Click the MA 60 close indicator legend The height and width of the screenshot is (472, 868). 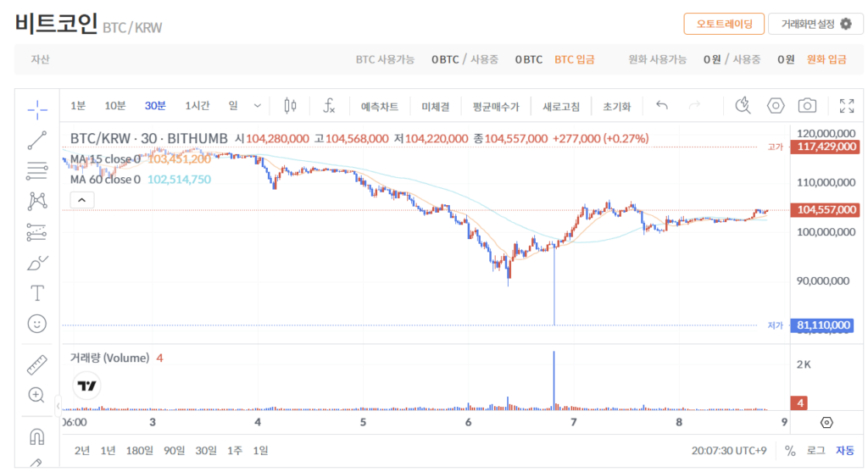coord(105,180)
